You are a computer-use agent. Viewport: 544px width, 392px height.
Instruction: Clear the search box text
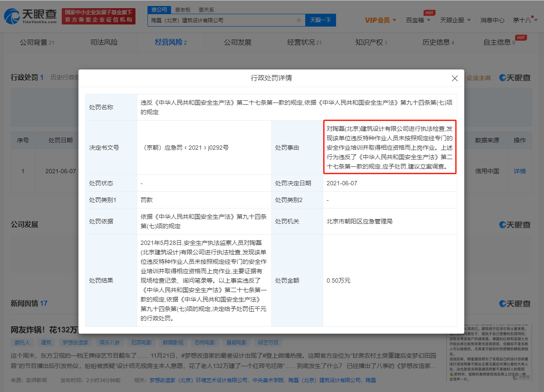click(299, 20)
